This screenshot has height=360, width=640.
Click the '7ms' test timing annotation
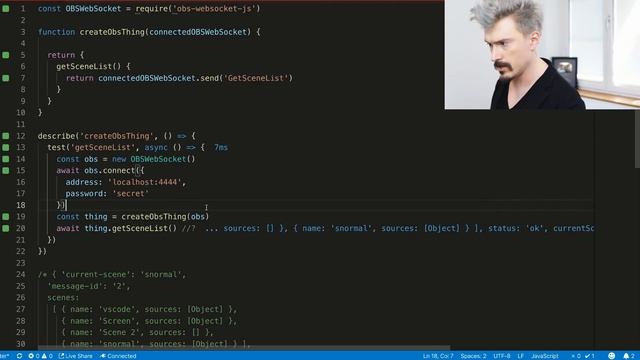pos(221,147)
